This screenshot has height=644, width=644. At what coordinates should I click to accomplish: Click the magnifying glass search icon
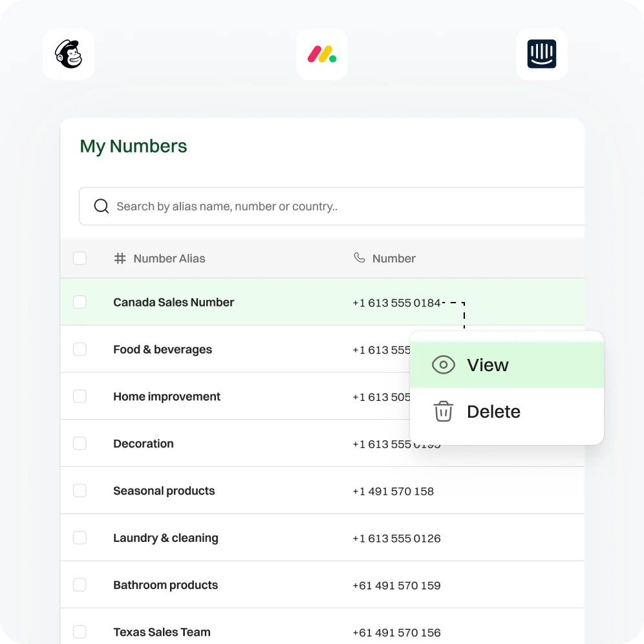point(102,206)
